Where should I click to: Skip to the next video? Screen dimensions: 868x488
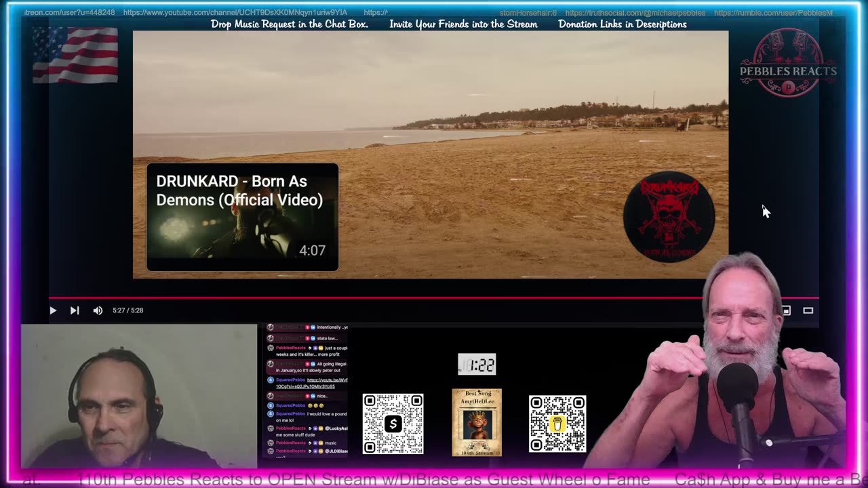pyautogui.click(x=75, y=310)
